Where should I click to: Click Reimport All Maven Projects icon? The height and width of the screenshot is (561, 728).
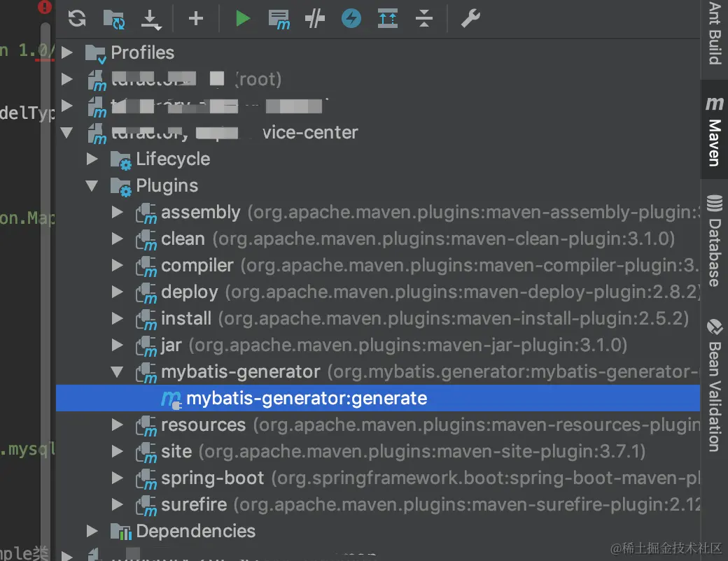77,19
